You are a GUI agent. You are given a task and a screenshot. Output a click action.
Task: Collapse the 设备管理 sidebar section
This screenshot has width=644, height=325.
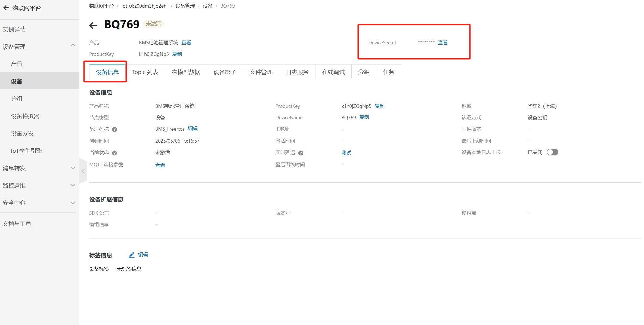(73, 45)
